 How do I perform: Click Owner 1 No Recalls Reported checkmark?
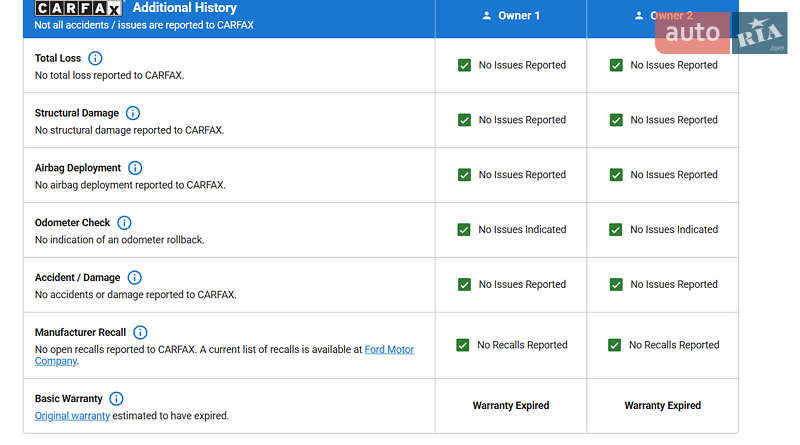pyautogui.click(x=462, y=345)
